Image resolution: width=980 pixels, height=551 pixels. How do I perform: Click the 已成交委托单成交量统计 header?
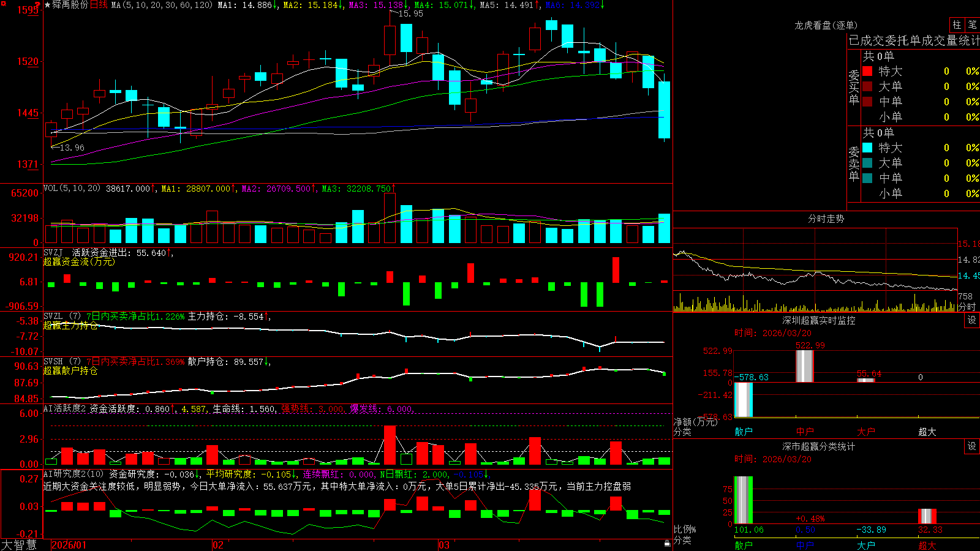click(x=914, y=40)
